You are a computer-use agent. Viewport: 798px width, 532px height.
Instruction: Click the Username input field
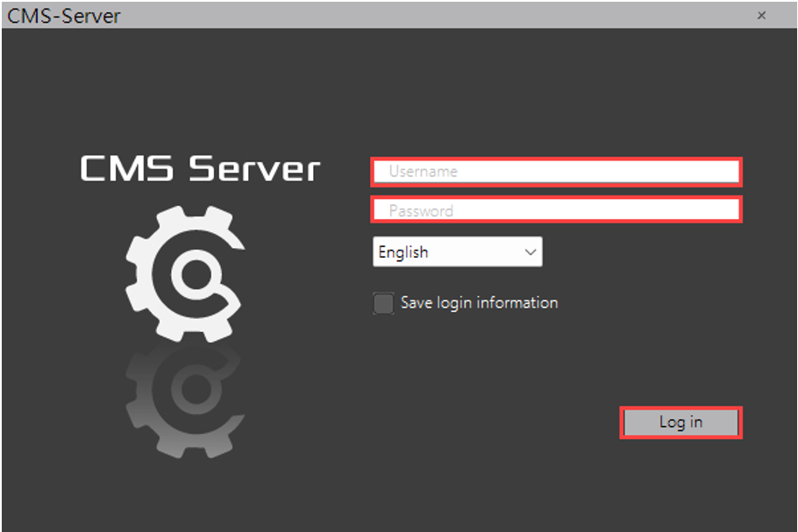556,172
